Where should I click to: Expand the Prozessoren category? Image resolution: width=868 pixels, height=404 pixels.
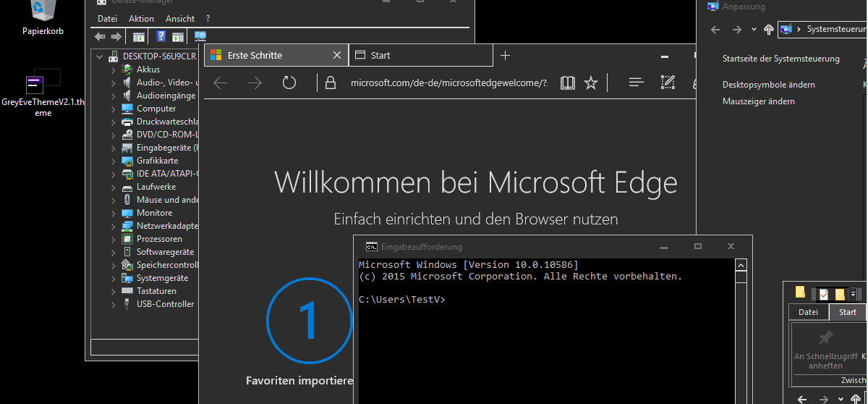pyautogui.click(x=113, y=239)
